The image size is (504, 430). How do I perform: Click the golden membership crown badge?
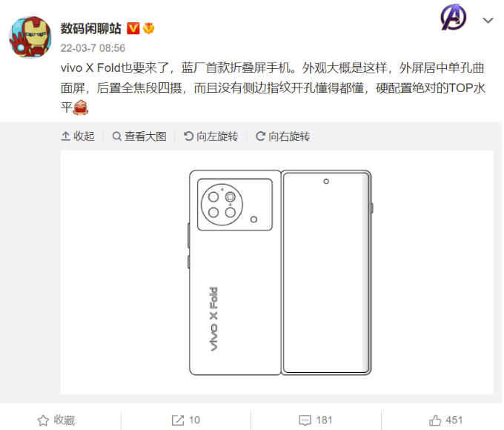click(148, 28)
